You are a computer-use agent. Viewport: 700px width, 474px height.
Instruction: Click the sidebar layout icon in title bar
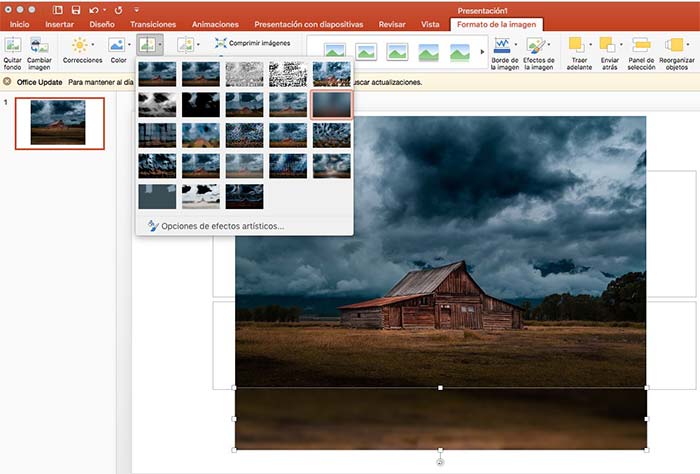58,10
